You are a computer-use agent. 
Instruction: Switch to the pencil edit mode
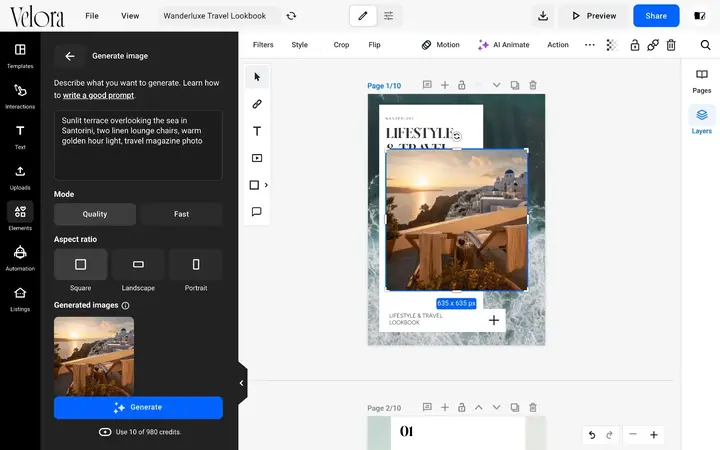[x=363, y=16]
